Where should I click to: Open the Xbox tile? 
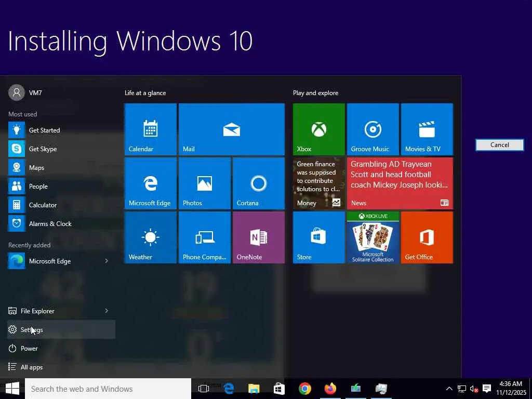[318, 129]
